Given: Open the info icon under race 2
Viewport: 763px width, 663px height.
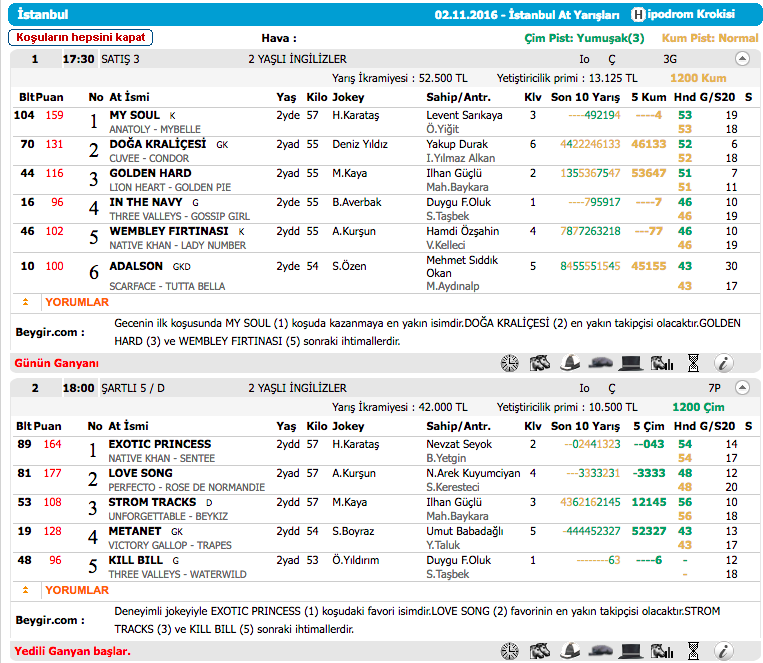Looking at the screenshot, I should pyautogui.click(x=724, y=651).
